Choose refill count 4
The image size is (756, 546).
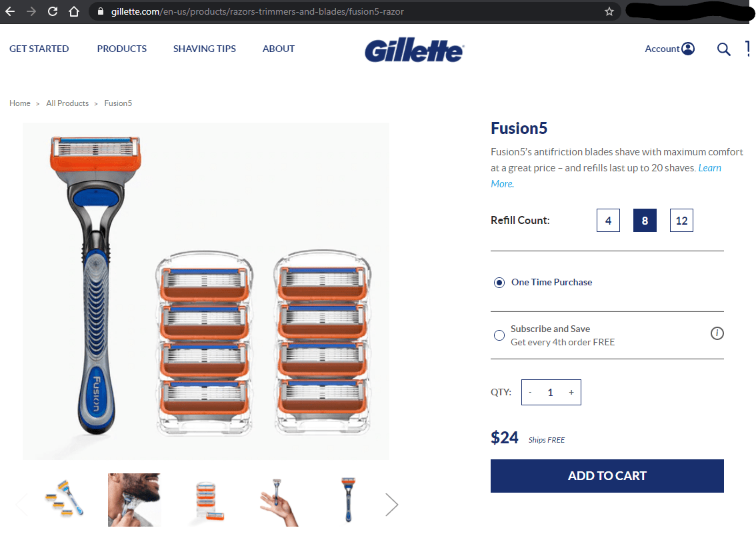(608, 221)
